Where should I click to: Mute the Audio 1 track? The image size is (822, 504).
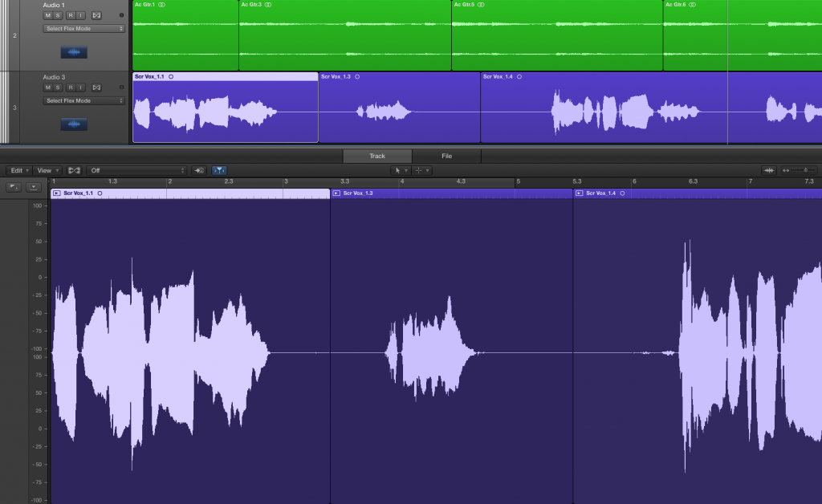(x=47, y=16)
